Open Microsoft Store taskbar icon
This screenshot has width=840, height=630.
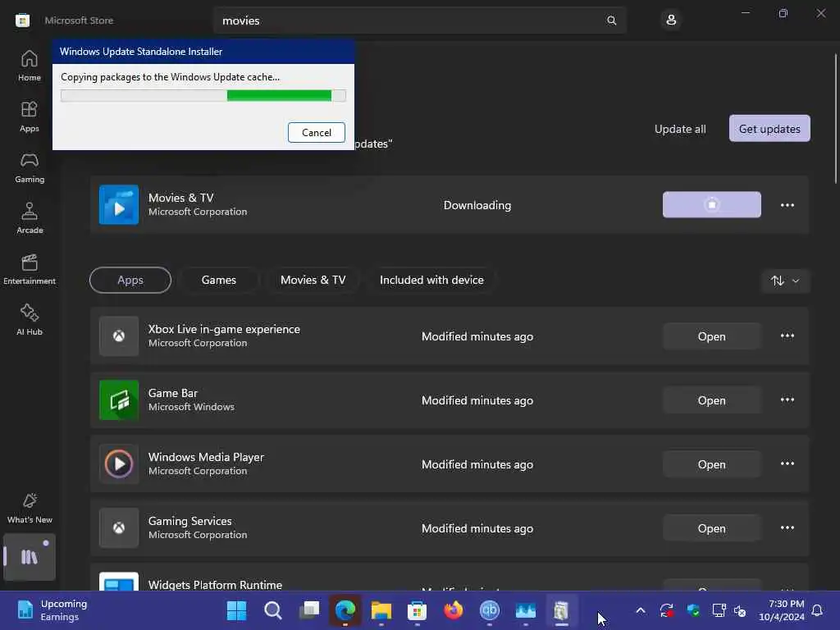coord(417,610)
